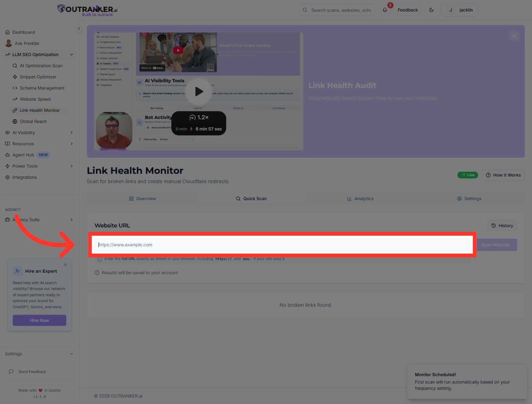The width and height of the screenshot is (532, 404).
Task: Click the Scan Website button
Action: coord(495,245)
